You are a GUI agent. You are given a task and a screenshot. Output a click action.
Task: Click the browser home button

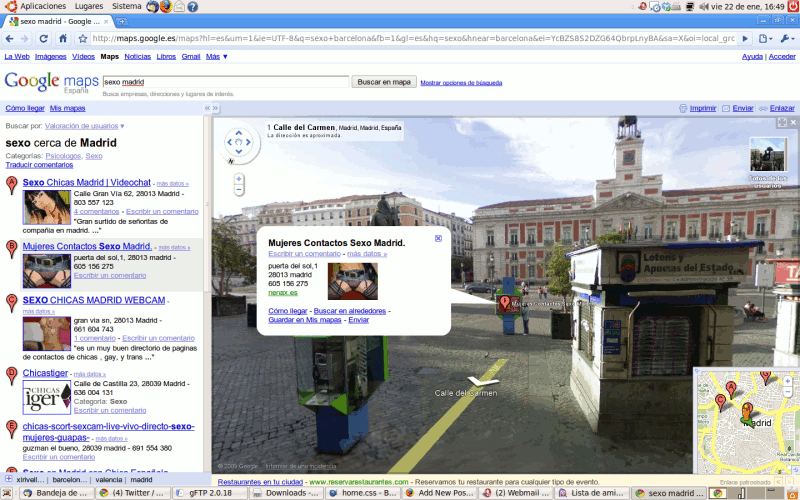pyautogui.click(x=63, y=39)
